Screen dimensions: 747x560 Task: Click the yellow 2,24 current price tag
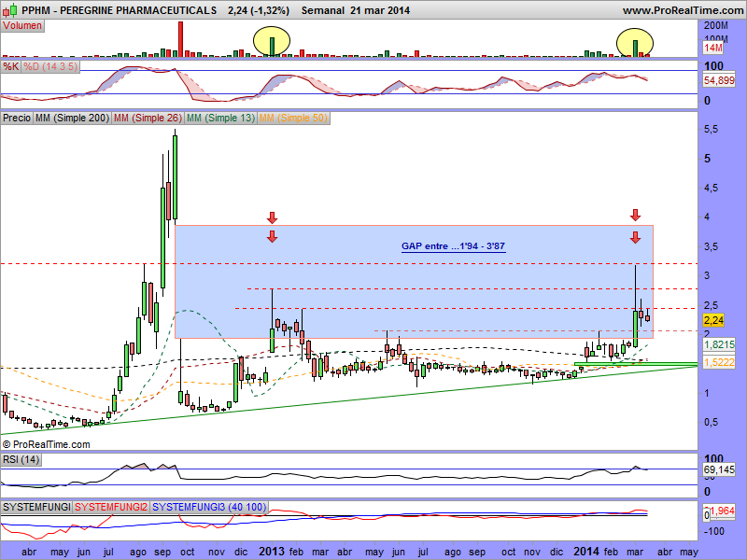[x=713, y=320]
